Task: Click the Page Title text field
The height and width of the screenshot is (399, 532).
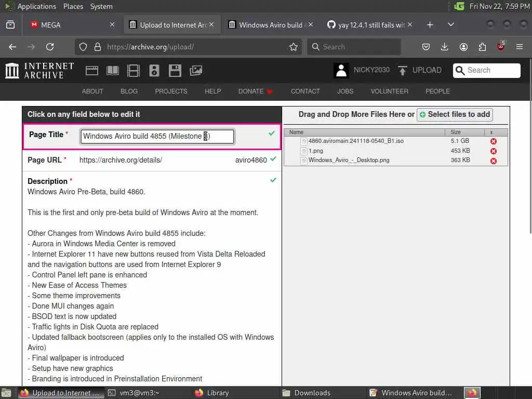Action: pyautogui.click(x=157, y=137)
